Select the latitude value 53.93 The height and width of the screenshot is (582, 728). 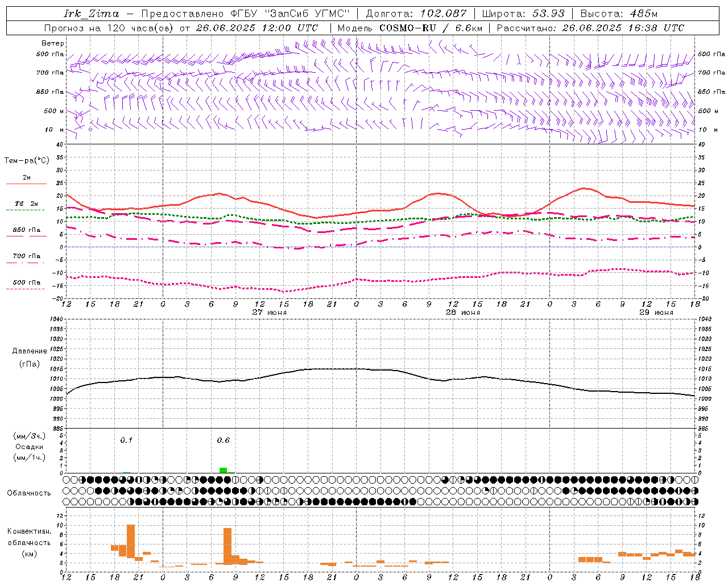pyautogui.click(x=548, y=14)
